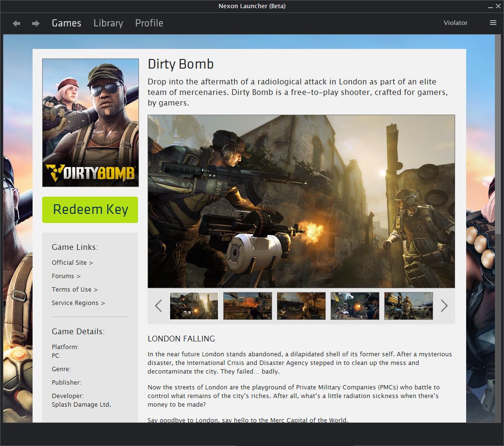
Task: View the Service Regions link
Action: pos(78,303)
